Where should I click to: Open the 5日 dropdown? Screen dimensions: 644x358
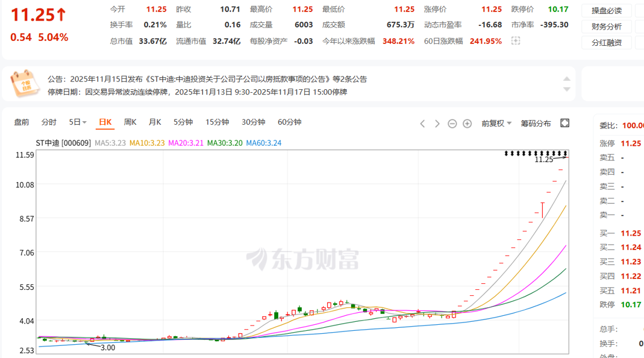(78, 122)
